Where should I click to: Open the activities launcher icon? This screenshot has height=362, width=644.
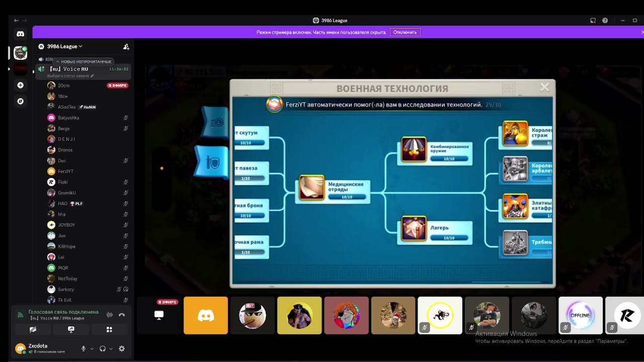[109, 329]
